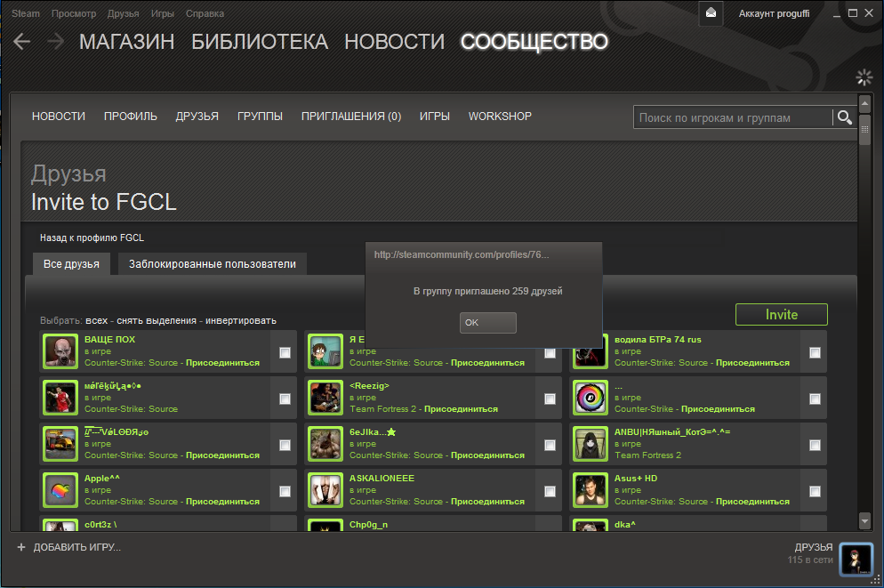Screen dimensions: 884x588
Task: Open the Chp0g_n friend name
Action: (x=368, y=524)
